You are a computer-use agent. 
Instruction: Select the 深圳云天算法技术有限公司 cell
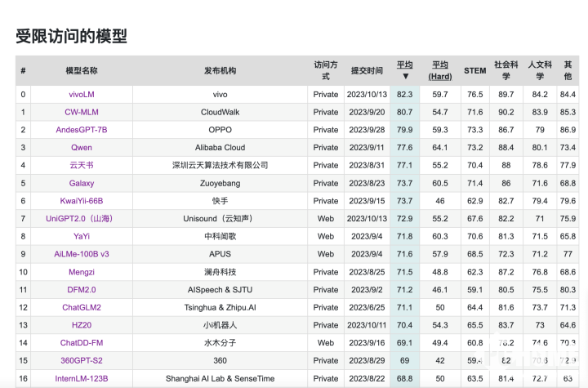click(x=220, y=165)
